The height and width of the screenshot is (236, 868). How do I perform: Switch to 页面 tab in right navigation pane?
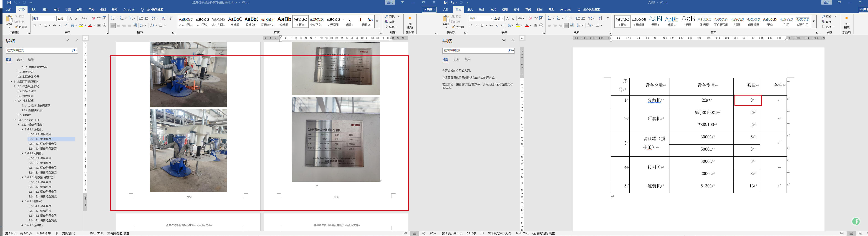(x=456, y=60)
